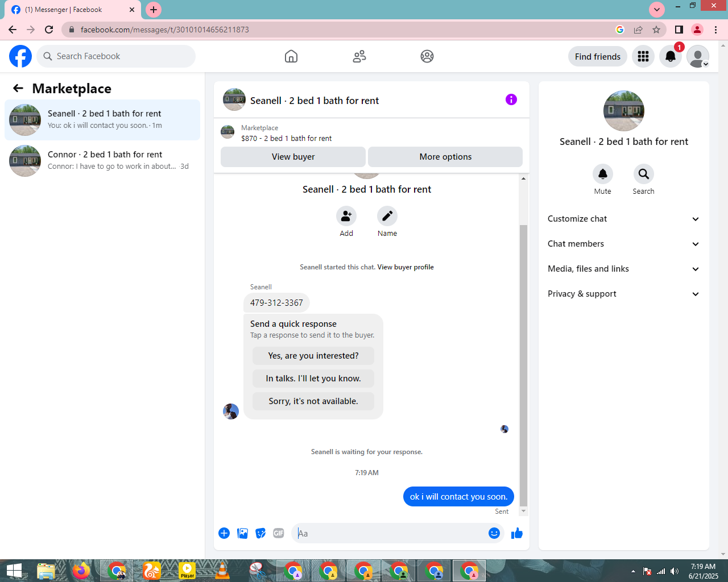This screenshot has height=582, width=728.
Task: Show hidden system tray icons
Action: [x=633, y=571]
